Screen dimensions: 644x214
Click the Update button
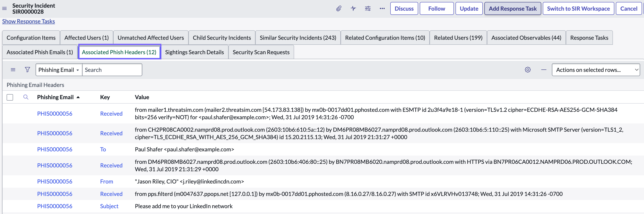coord(469,9)
